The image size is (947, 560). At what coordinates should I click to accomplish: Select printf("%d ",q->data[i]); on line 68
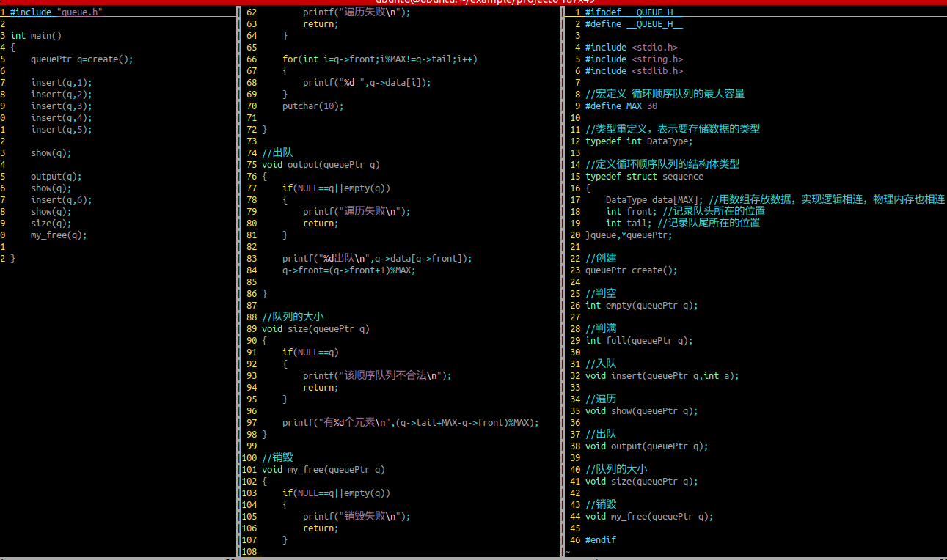coord(367,83)
